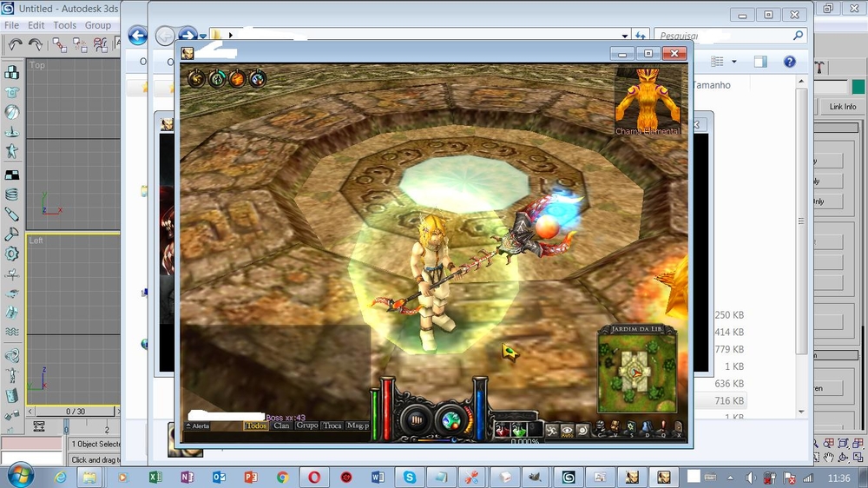Click the star figure icon in 3ds Max sidebar

point(11,151)
